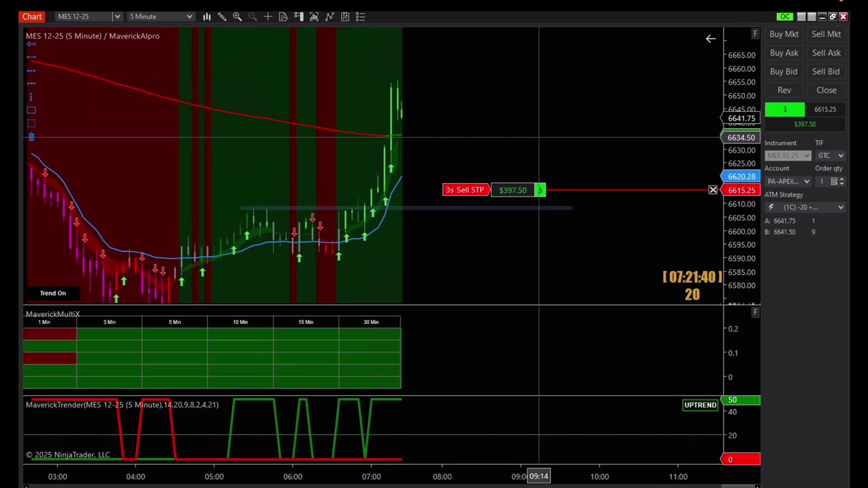Click the 6641.75 current price marker

coord(741,119)
